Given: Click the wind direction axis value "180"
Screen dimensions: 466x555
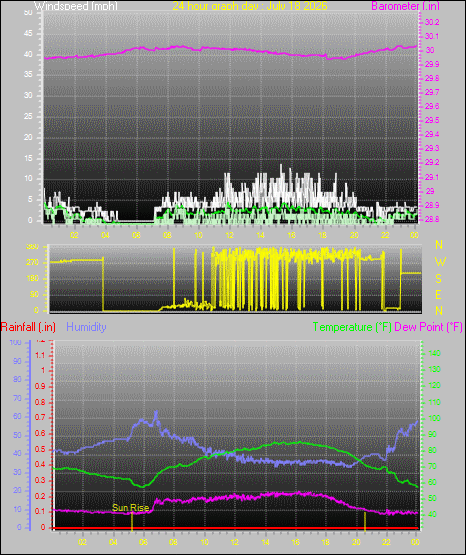Looking at the screenshot, I should tap(32, 279).
